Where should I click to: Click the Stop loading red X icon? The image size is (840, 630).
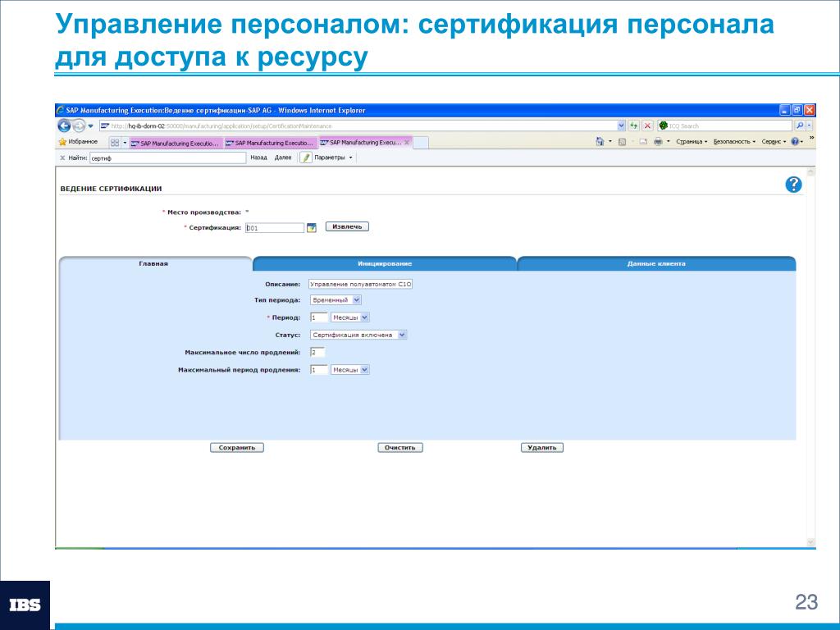(647, 126)
